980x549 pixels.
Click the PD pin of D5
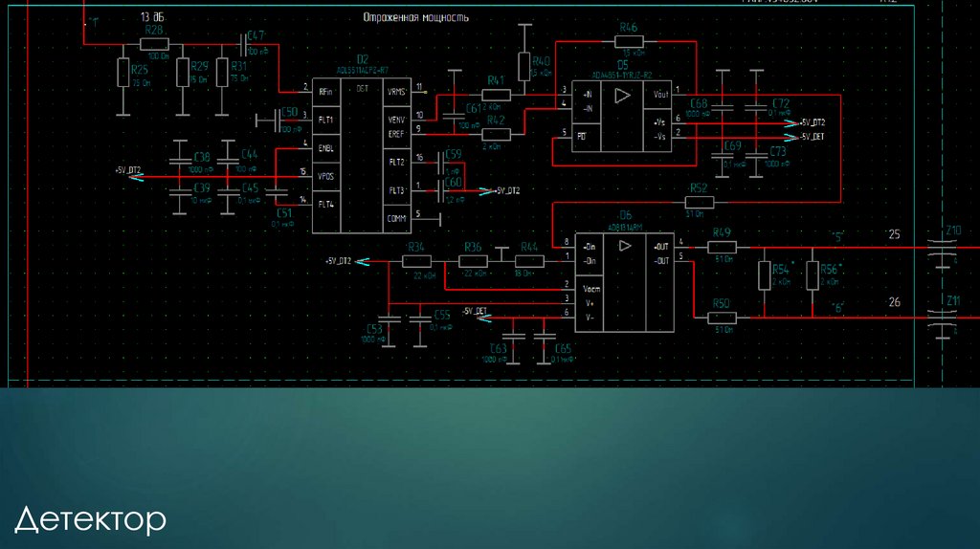(x=581, y=136)
